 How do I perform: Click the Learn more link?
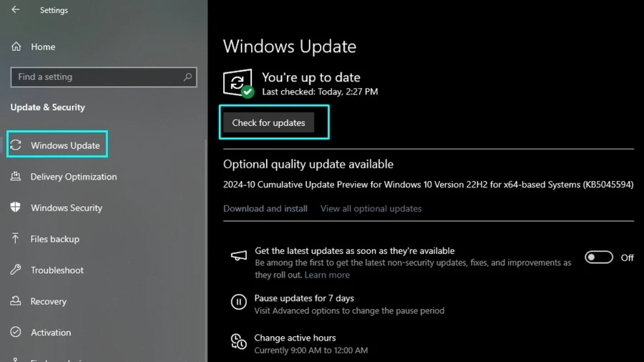pyautogui.click(x=327, y=275)
